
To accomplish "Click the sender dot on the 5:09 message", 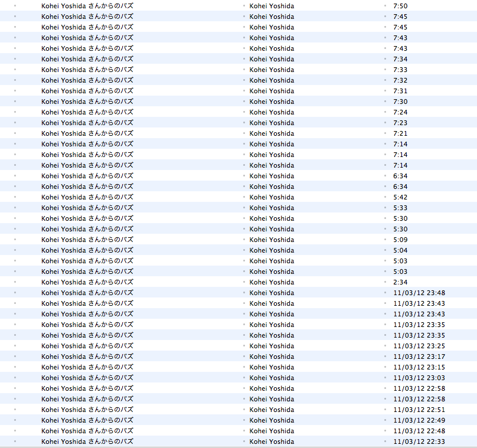I will 244,240.
